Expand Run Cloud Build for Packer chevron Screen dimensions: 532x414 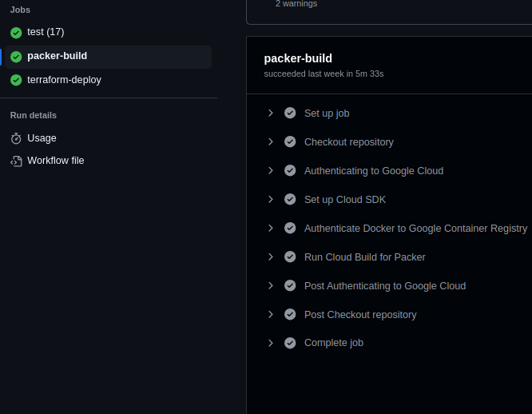[271, 257]
